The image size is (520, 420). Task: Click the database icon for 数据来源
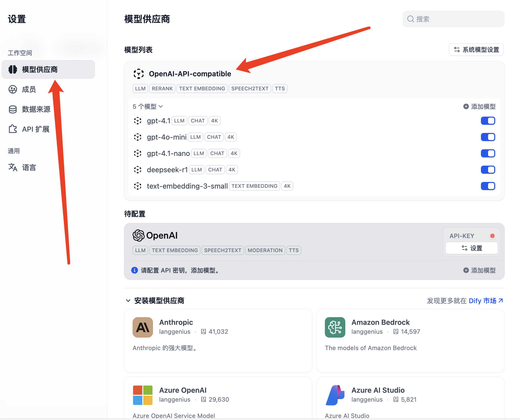tap(13, 109)
